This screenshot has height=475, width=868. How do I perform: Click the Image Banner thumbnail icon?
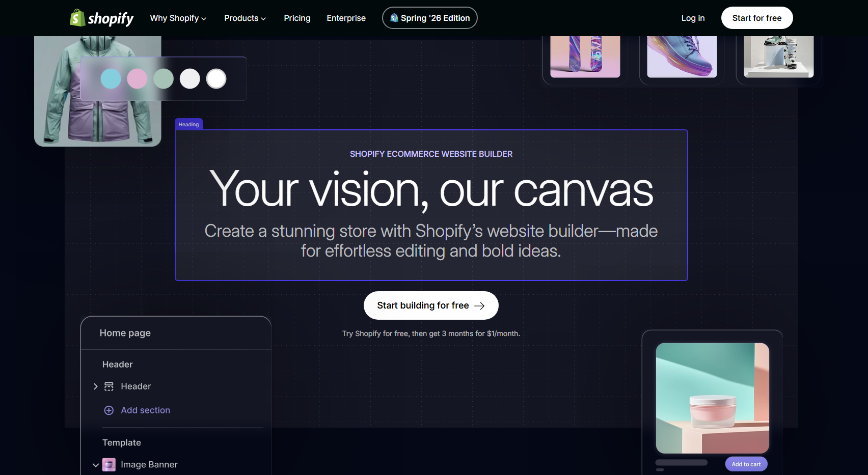point(109,465)
